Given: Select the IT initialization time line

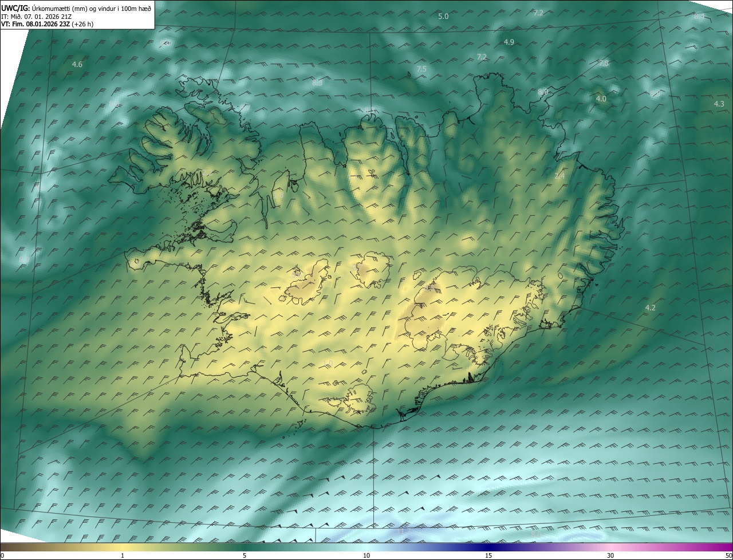Looking at the screenshot, I should click(x=36, y=16).
